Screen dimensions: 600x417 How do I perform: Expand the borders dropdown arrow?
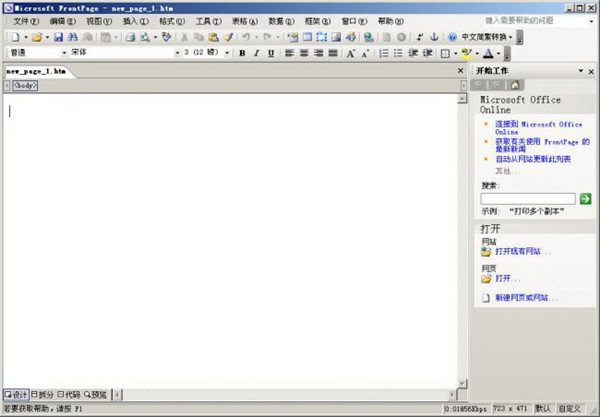tap(455, 54)
